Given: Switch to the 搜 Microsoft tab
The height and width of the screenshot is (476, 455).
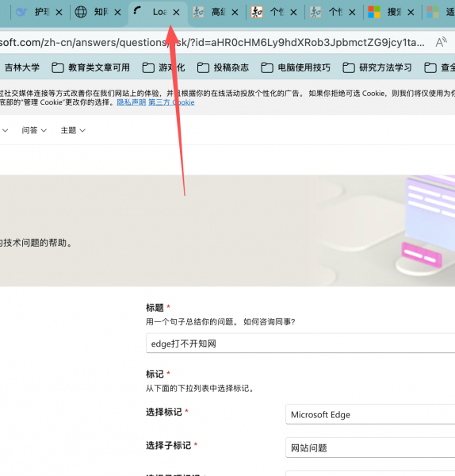Looking at the screenshot, I should pos(392,12).
